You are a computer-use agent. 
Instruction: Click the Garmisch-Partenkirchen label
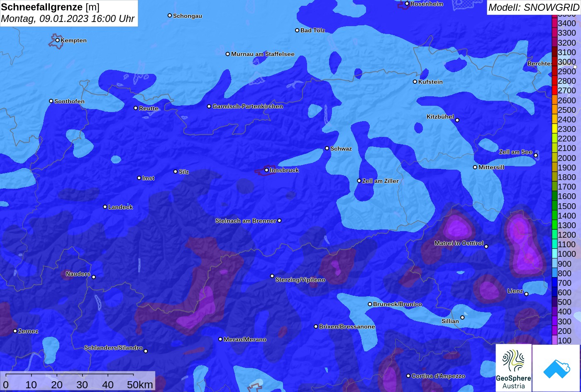248,107
